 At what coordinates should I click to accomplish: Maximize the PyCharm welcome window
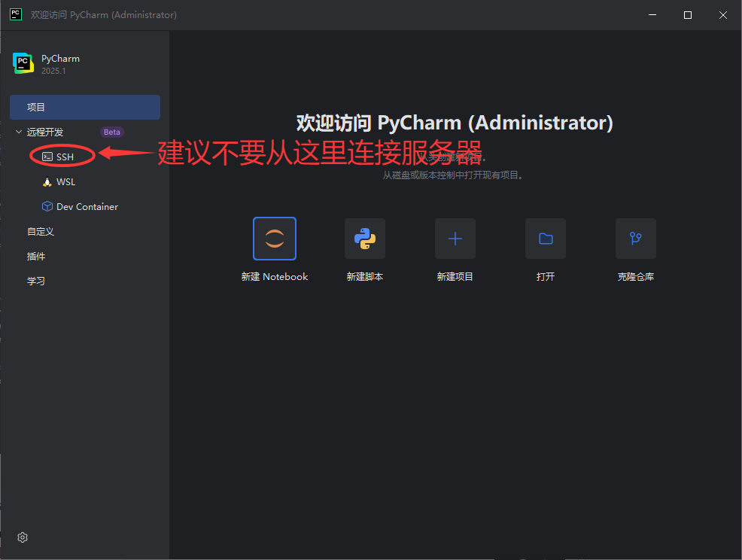(x=688, y=14)
